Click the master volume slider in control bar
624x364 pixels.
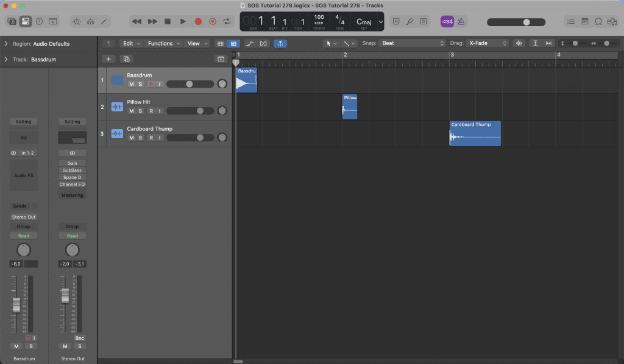(526, 22)
